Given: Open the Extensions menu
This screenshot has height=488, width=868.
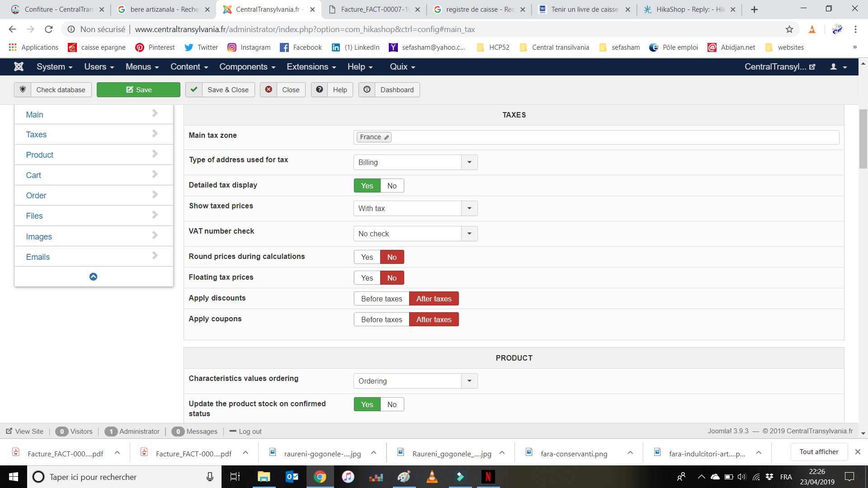Looking at the screenshot, I should tap(311, 67).
